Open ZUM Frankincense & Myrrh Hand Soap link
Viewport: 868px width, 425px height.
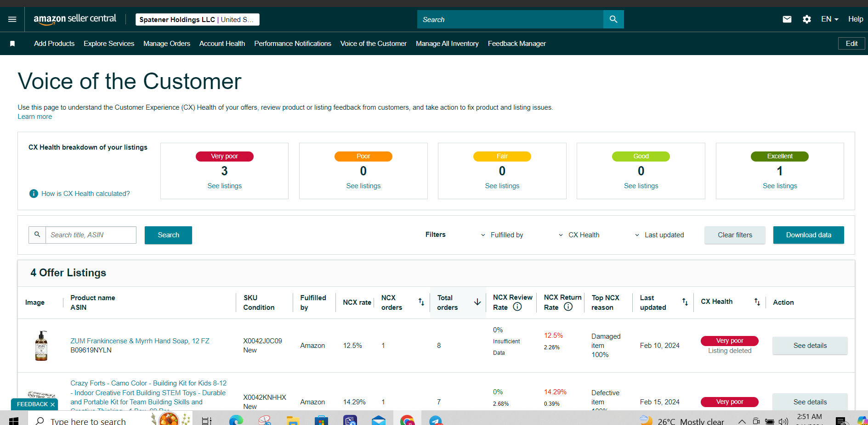point(140,341)
